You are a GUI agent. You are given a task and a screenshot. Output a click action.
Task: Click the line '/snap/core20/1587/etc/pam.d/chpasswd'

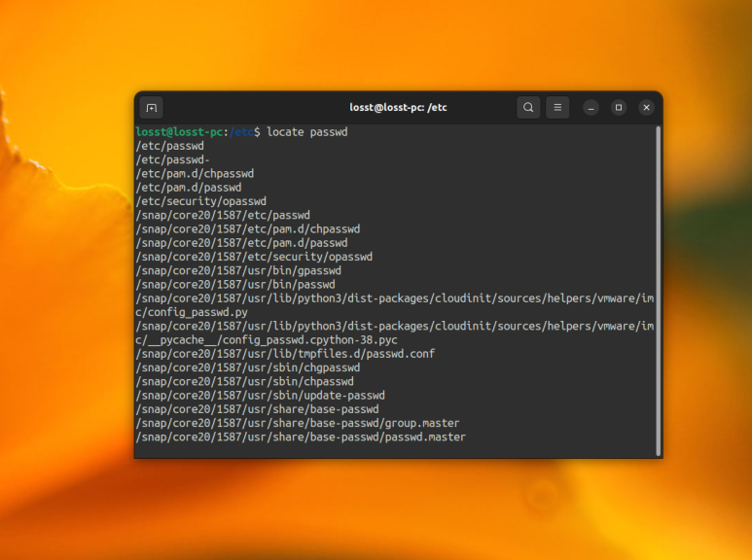pos(247,229)
